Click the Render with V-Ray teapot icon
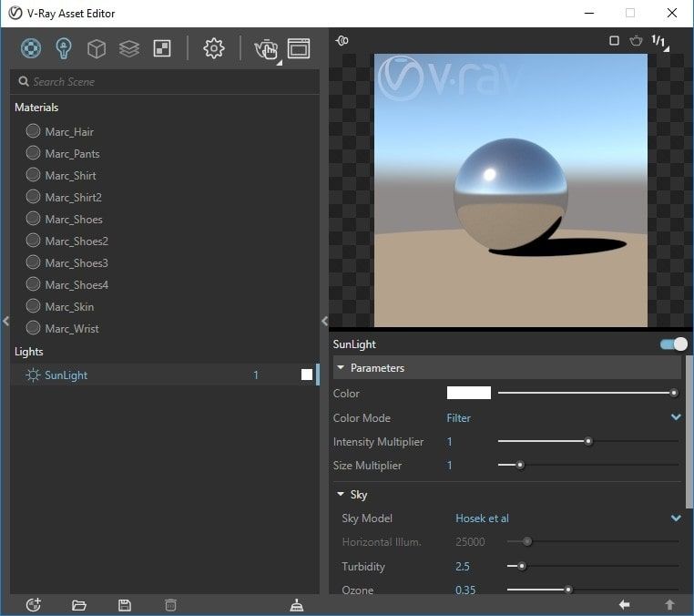 click(x=267, y=48)
